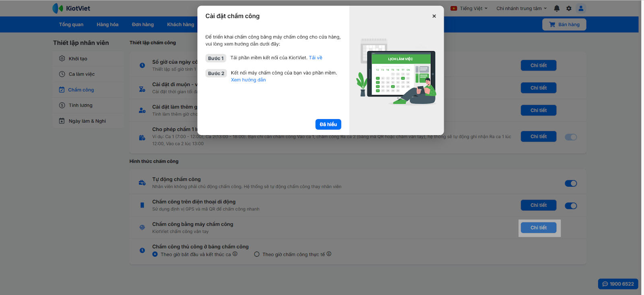Click Chi tiết for Chấm công bằng máy chấm công
The width and height of the screenshot is (644, 295).
(x=539, y=228)
